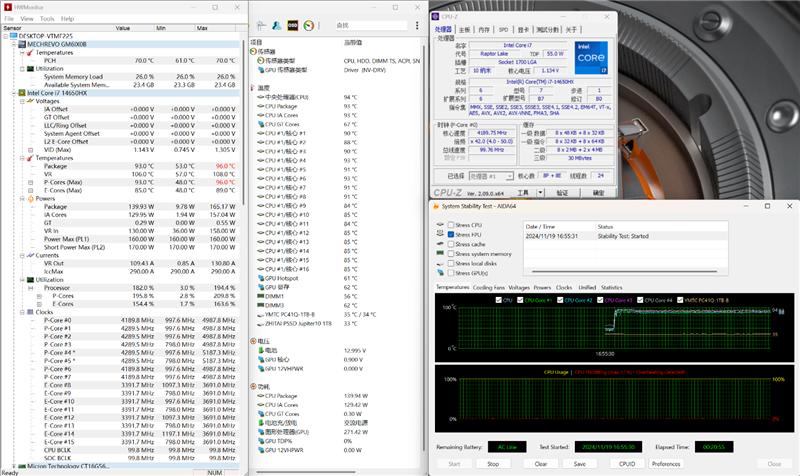Enable the Stress GPU(s) checkbox
The width and height of the screenshot is (800, 476).
click(451, 273)
